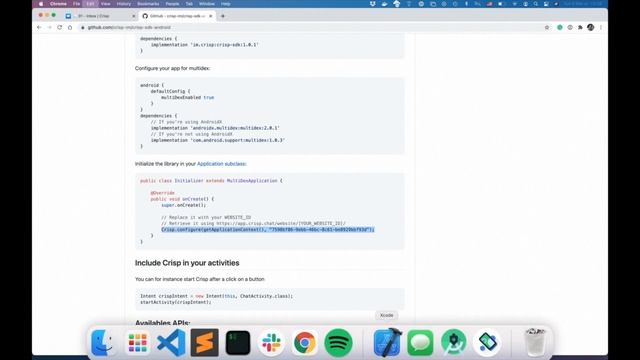Go back with the browser back arrow
This screenshot has height=360, width=640.
[x=39, y=27]
